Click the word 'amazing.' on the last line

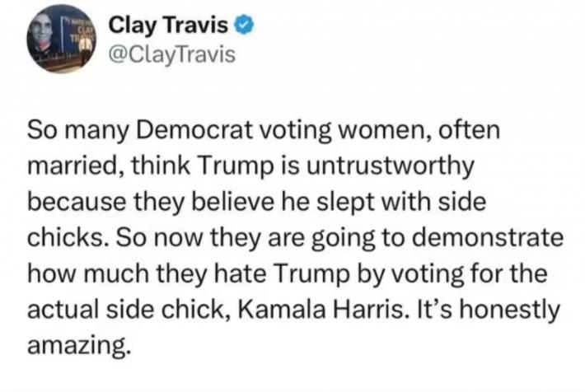pos(79,346)
